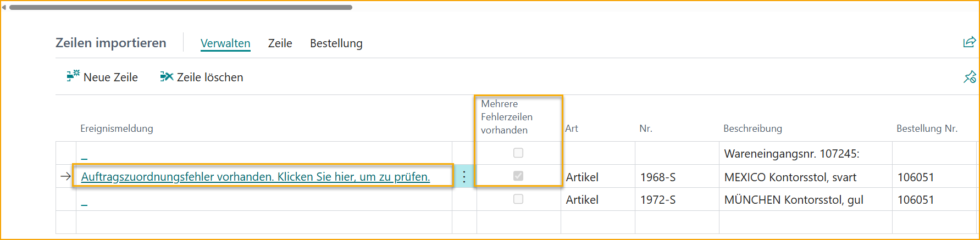Select the row arrow indicator for MEXICO line
The image size is (980, 240).
point(65,176)
